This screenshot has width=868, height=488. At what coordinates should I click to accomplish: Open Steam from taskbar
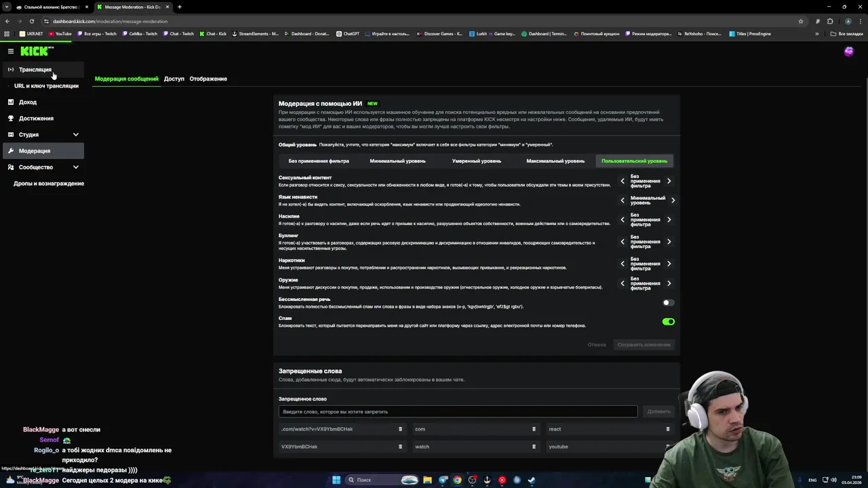click(x=531, y=480)
